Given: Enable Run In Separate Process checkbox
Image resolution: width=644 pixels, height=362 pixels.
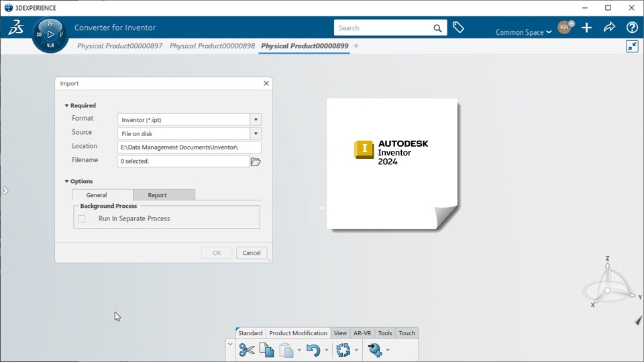Looking at the screenshot, I should point(82,219).
